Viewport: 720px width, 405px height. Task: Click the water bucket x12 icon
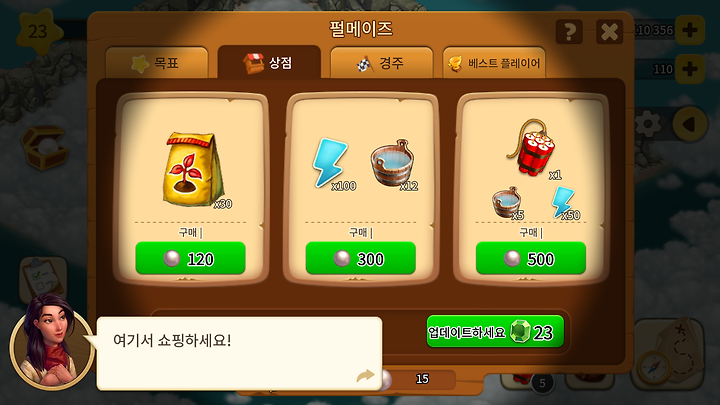pos(393,163)
